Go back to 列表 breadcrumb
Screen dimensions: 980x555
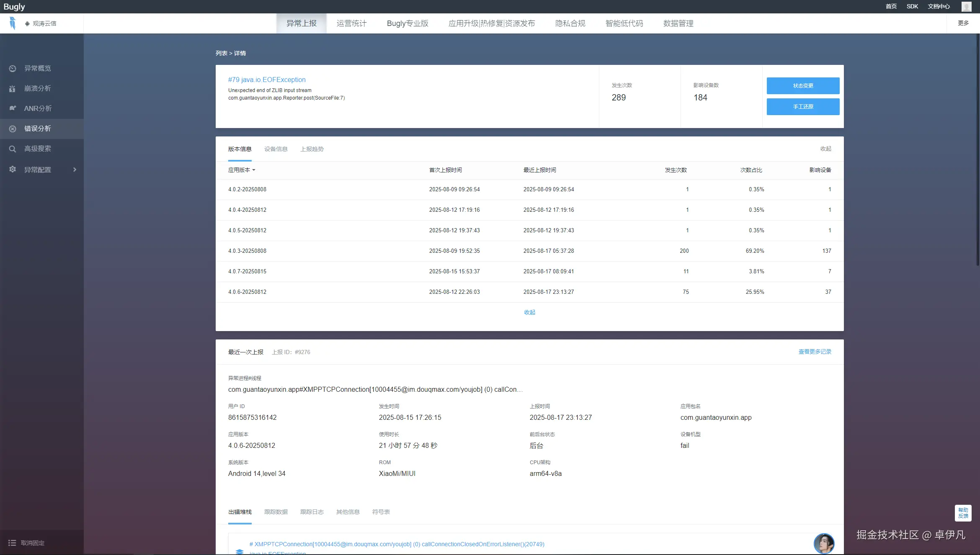pyautogui.click(x=222, y=54)
